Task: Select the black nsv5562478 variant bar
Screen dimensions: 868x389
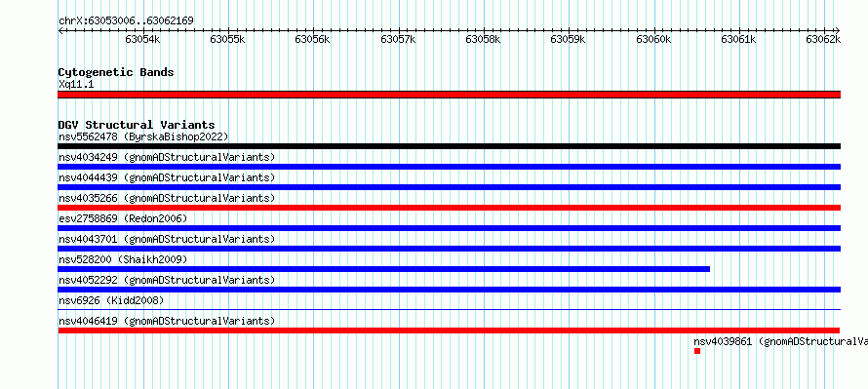Action: point(449,146)
